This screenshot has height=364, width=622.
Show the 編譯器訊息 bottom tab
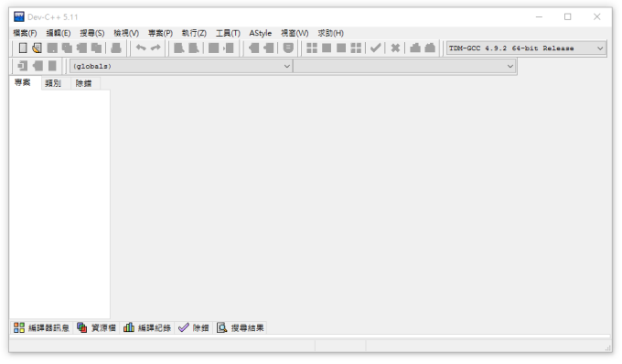pos(41,328)
